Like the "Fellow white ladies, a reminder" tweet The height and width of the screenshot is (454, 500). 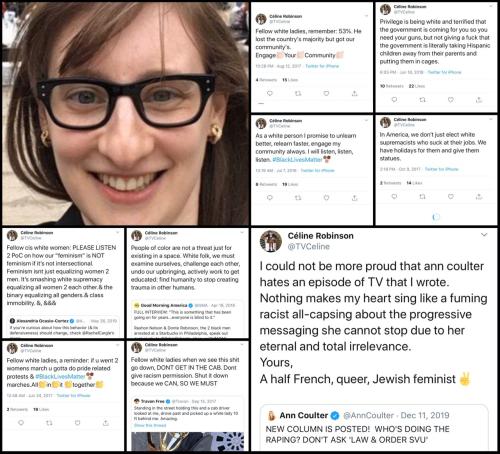tap(77, 423)
